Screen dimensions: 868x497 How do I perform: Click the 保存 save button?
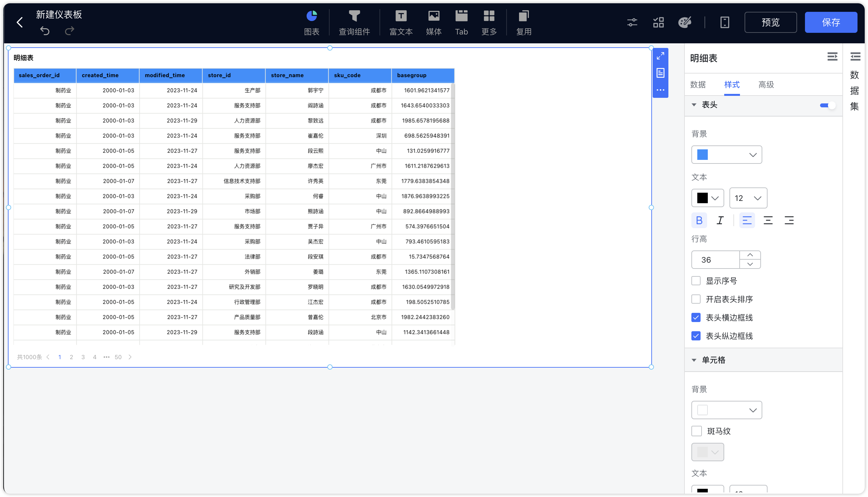point(831,23)
